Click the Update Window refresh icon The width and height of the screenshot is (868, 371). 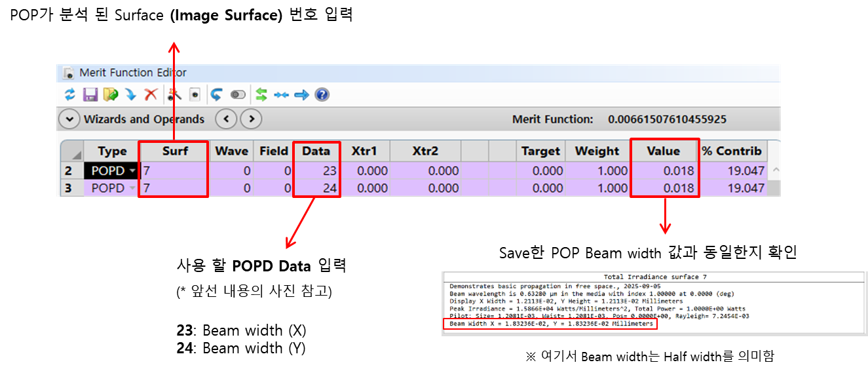click(69, 94)
